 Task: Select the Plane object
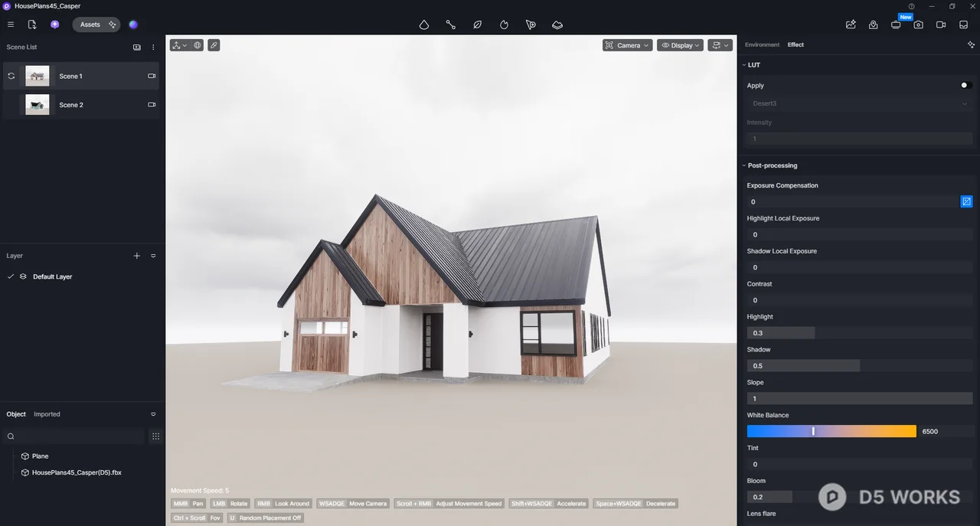pyautogui.click(x=40, y=456)
